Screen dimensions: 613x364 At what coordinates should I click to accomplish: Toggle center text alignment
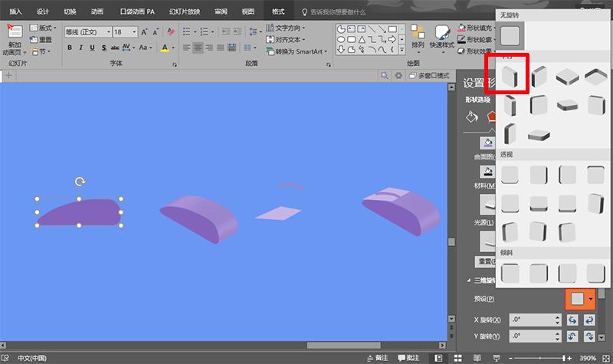(198, 48)
